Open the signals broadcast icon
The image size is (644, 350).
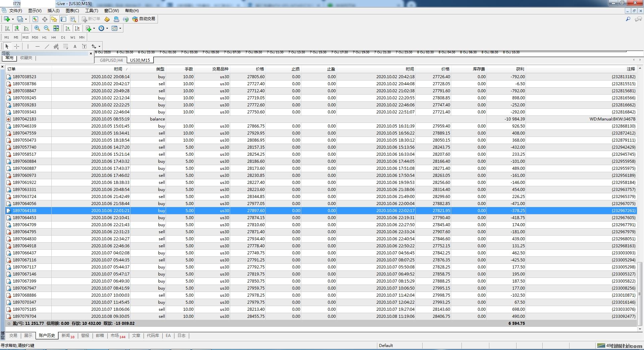(x=126, y=19)
